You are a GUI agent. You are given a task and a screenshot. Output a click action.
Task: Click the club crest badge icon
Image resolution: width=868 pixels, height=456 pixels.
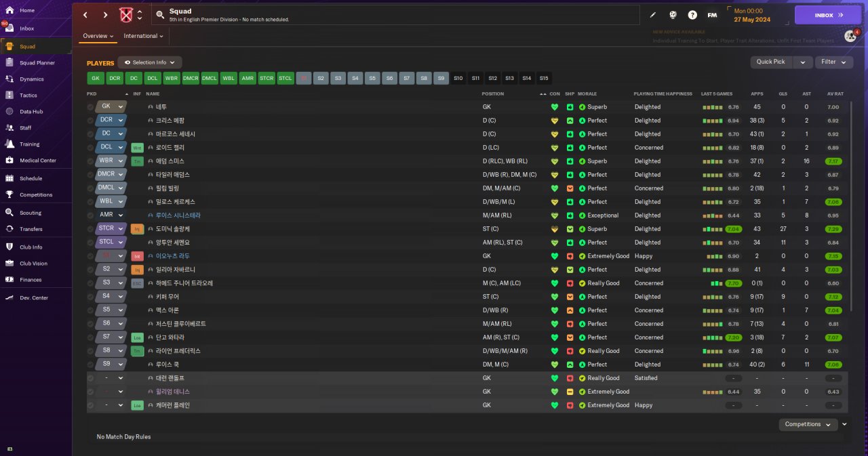(x=126, y=15)
